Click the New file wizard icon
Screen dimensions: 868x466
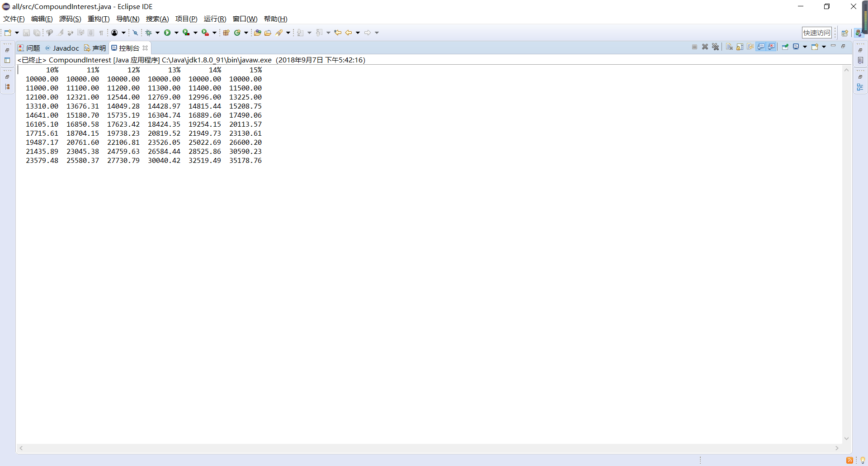8,33
